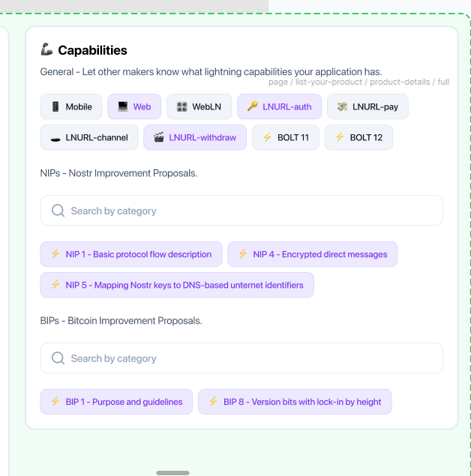Click the laptop icon on Web chip
471x476 pixels.
[122, 106]
